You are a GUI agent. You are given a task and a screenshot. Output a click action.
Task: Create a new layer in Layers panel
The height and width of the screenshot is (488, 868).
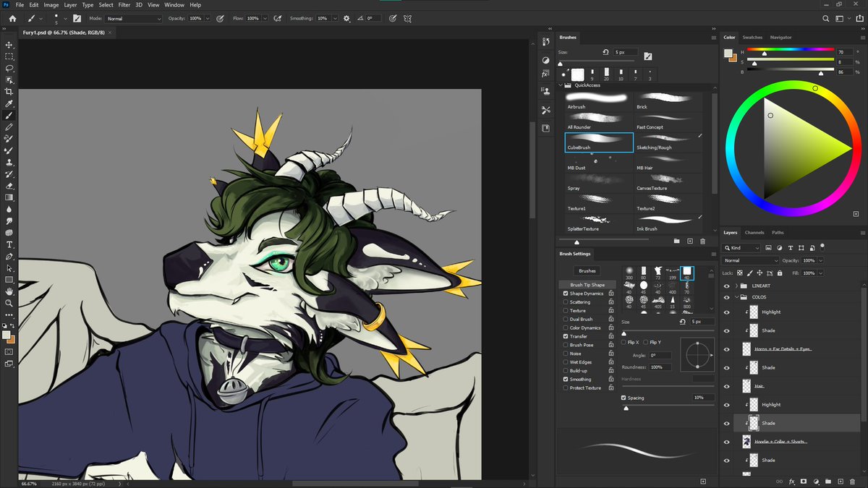(841, 481)
